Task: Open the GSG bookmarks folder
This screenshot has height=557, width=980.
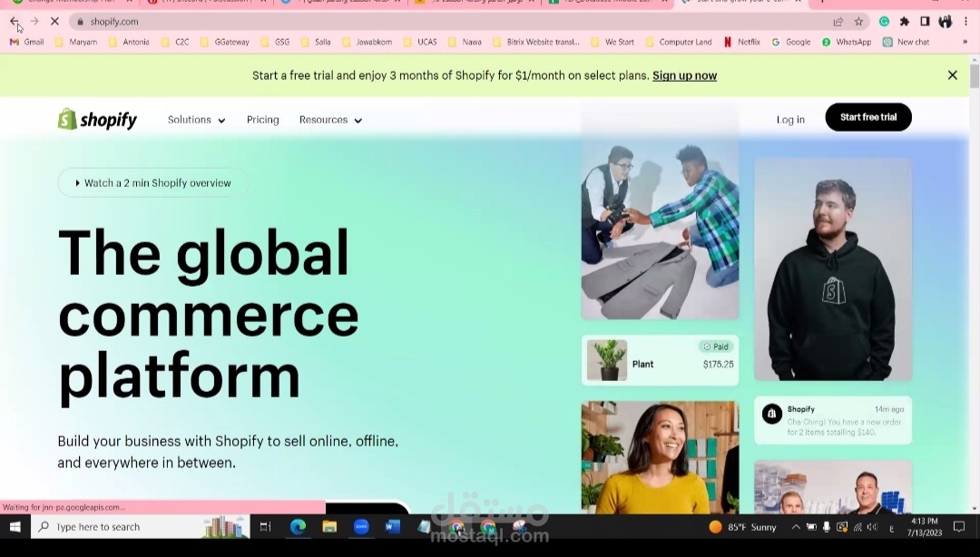Action: point(276,42)
